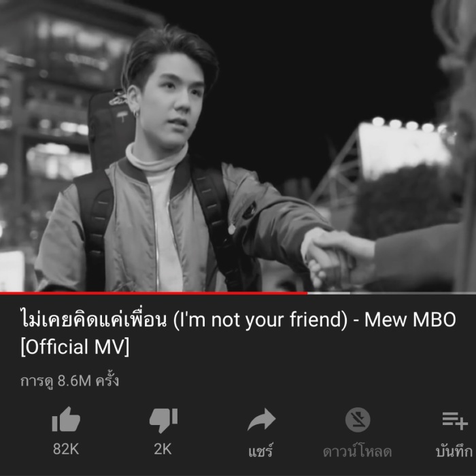The image size is (476, 476).
Task: Tap the [Official MV] title line
Action: [x=75, y=347]
